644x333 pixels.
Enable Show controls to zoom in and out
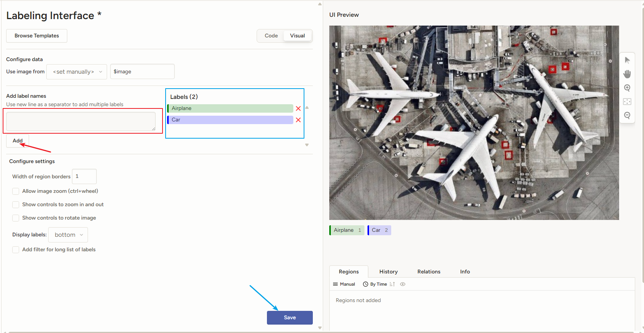click(16, 205)
